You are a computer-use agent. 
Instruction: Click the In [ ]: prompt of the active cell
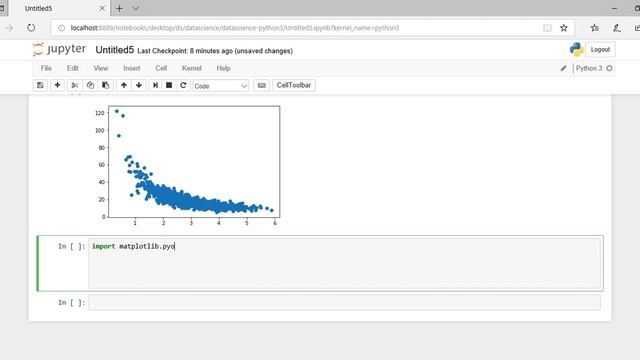(72, 246)
